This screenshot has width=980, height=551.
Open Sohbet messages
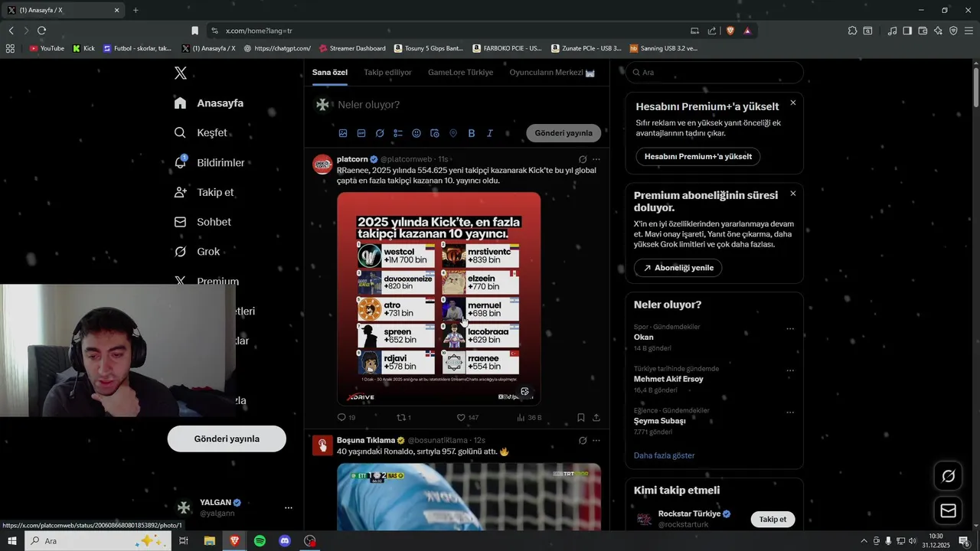tap(203, 222)
